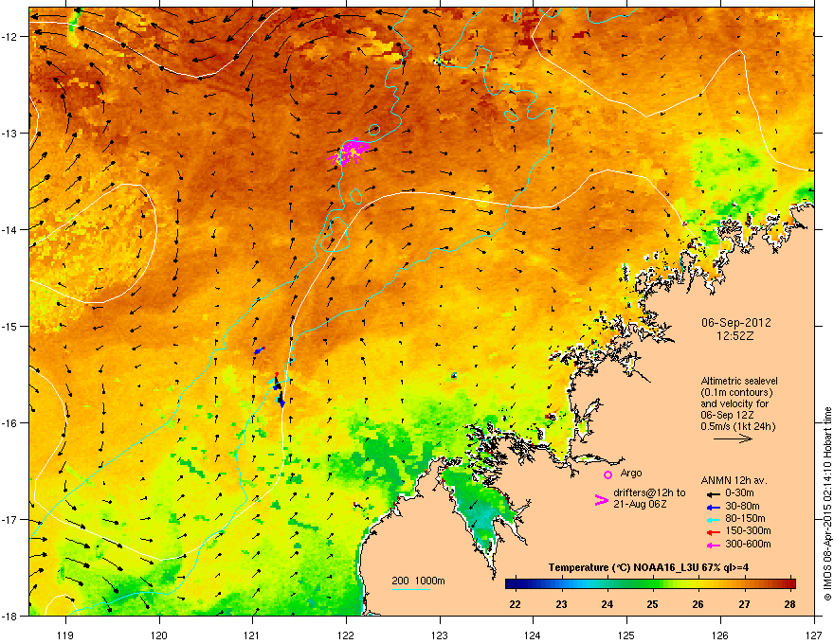Click the magenta Argo circle legend marker
834x644 pixels.
point(607,474)
